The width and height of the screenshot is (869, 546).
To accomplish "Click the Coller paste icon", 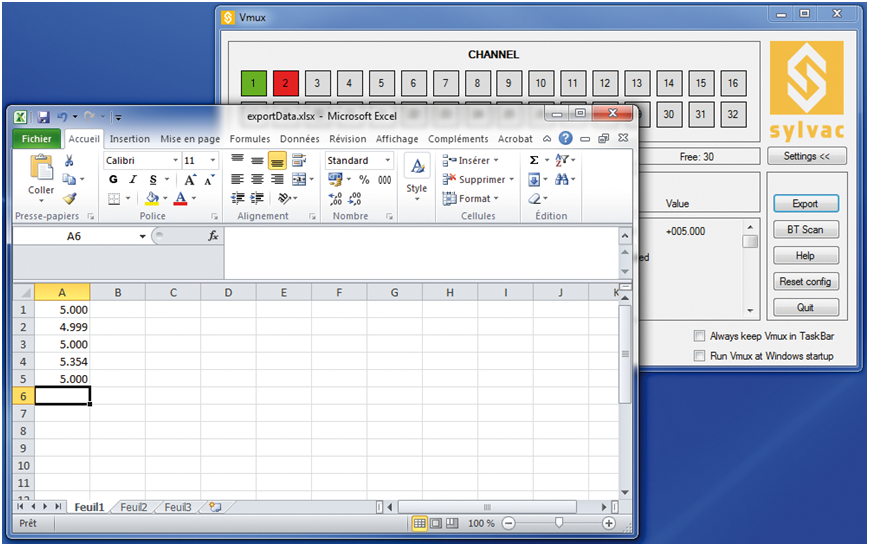I will 42,167.
